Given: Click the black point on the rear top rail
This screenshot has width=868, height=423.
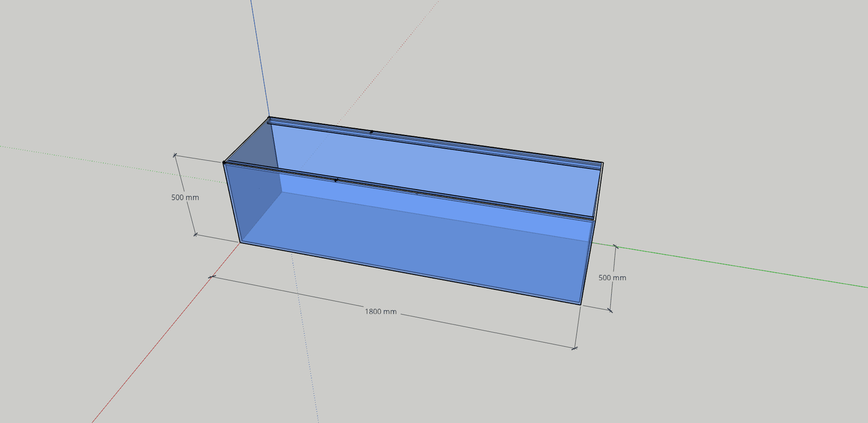Looking at the screenshot, I should click(371, 132).
